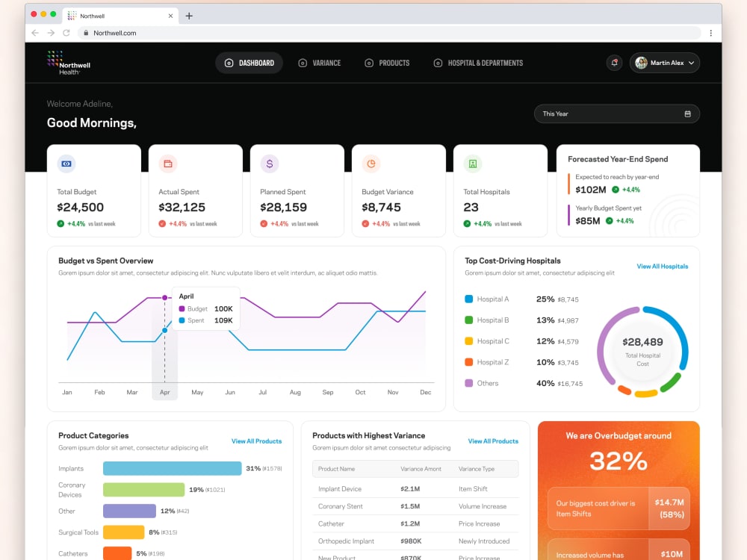Image resolution: width=747 pixels, height=560 pixels.
Task: Click the April spent data point on chart
Action: (165, 330)
